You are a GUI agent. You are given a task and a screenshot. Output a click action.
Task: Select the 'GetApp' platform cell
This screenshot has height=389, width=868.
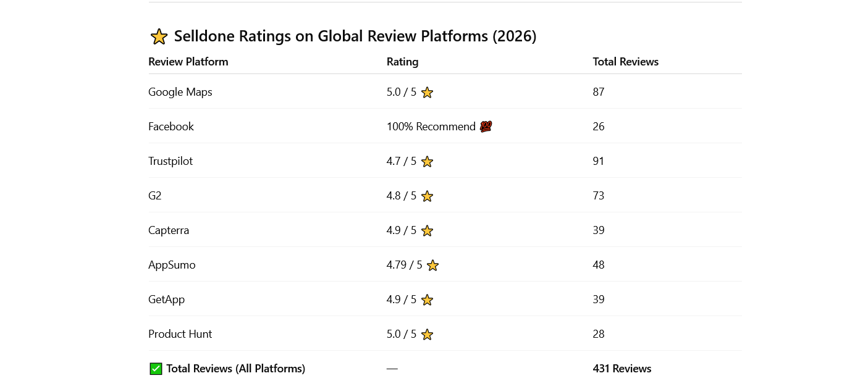click(x=167, y=299)
